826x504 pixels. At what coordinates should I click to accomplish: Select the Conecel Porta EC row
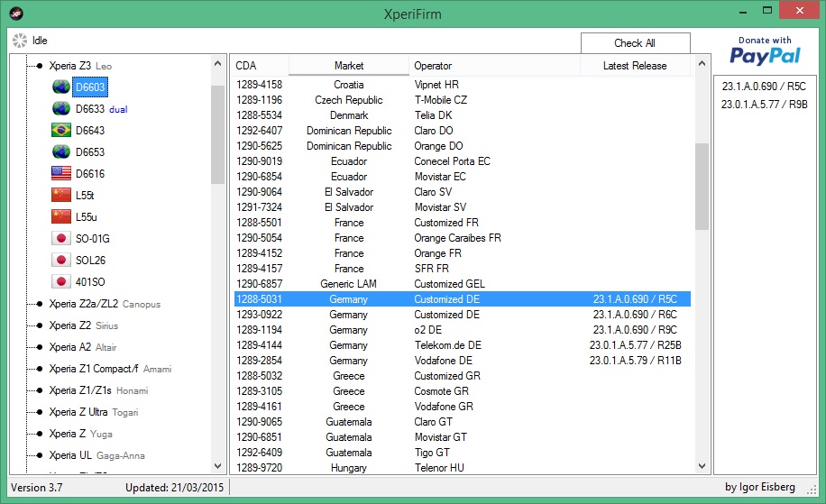(x=462, y=161)
